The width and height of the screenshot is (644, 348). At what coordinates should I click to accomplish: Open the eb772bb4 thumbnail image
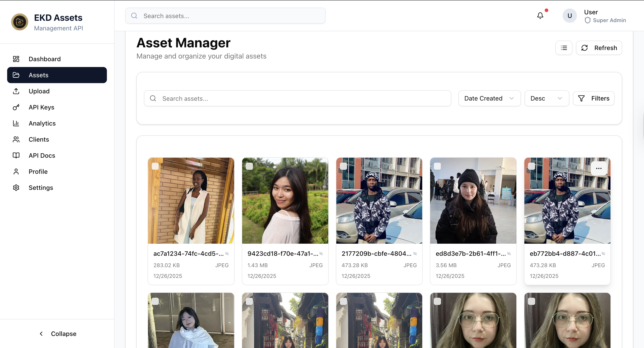coord(567,200)
